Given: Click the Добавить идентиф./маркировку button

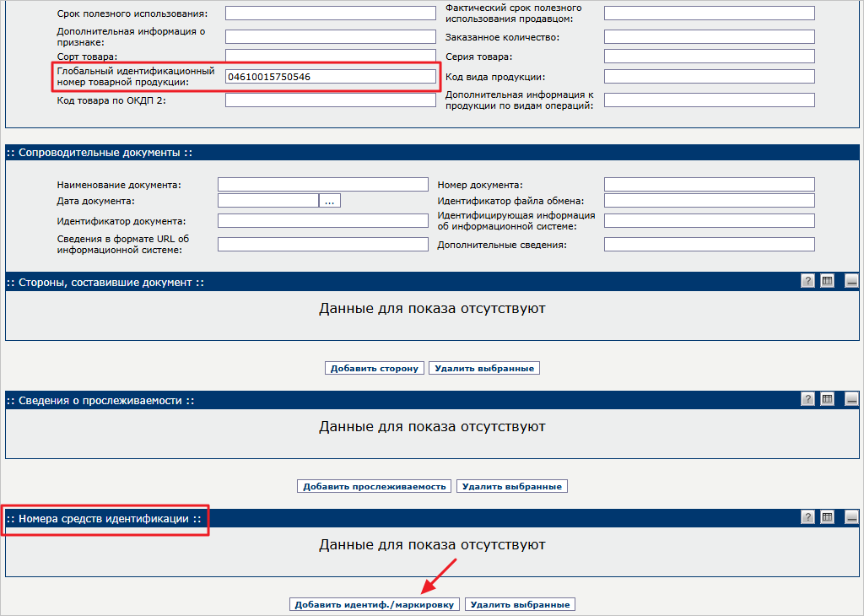Looking at the screenshot, I should point(375,604).
